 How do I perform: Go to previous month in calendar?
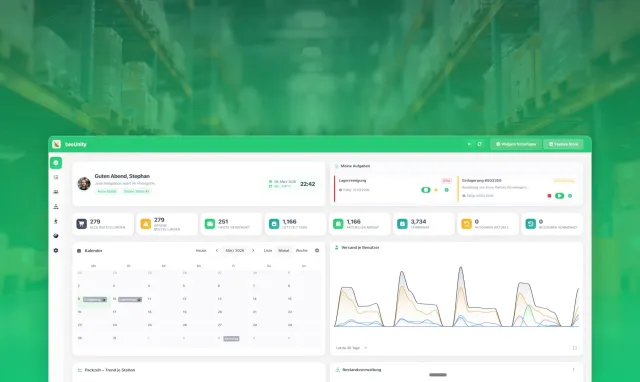click(217, 250)
